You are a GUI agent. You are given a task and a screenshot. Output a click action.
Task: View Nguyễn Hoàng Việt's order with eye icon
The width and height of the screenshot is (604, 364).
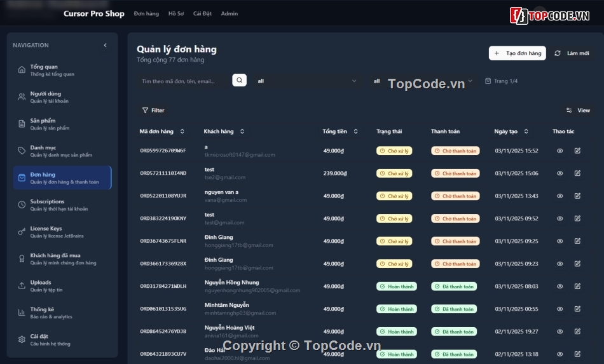tap(559, 332)
